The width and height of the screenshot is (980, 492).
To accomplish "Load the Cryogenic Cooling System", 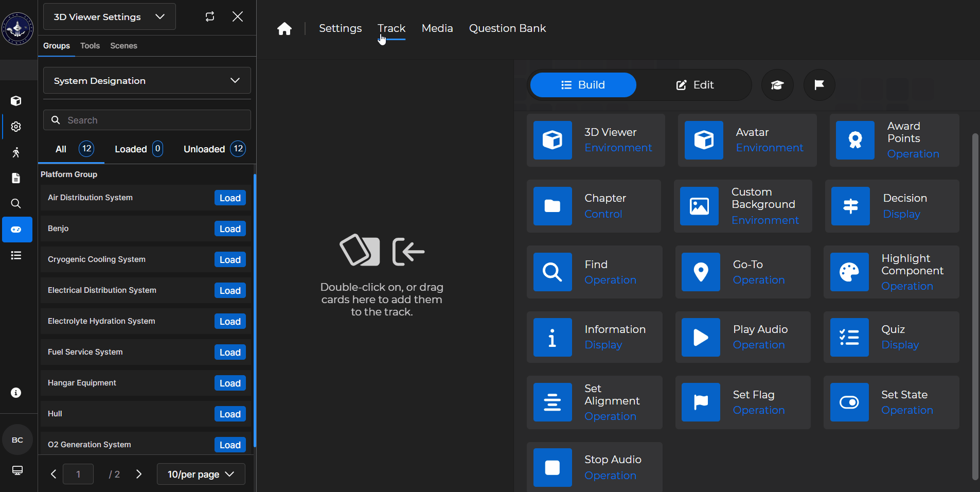I will pyautogui.click(x=230, y=260).
